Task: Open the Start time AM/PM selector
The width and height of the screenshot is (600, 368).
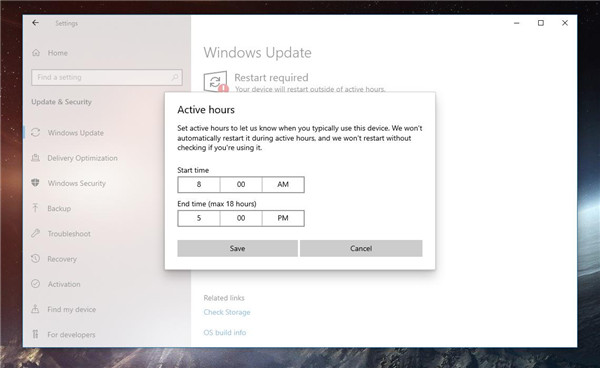Action: [283, 184]
